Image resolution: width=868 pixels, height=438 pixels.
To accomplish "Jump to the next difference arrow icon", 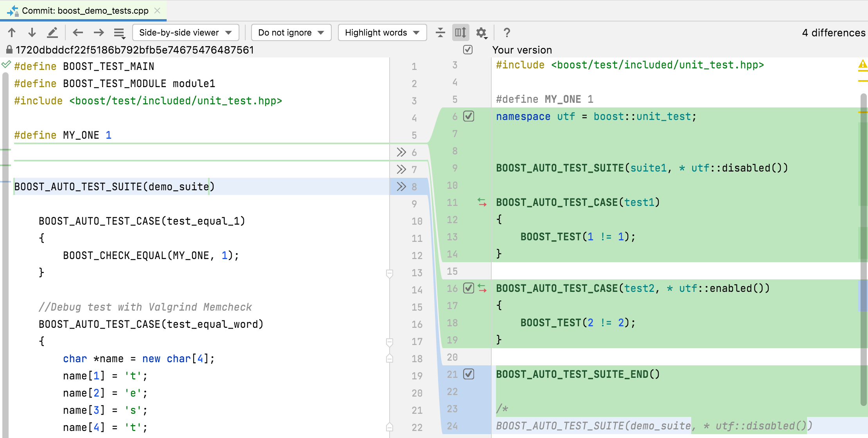I will pos(32,32).
